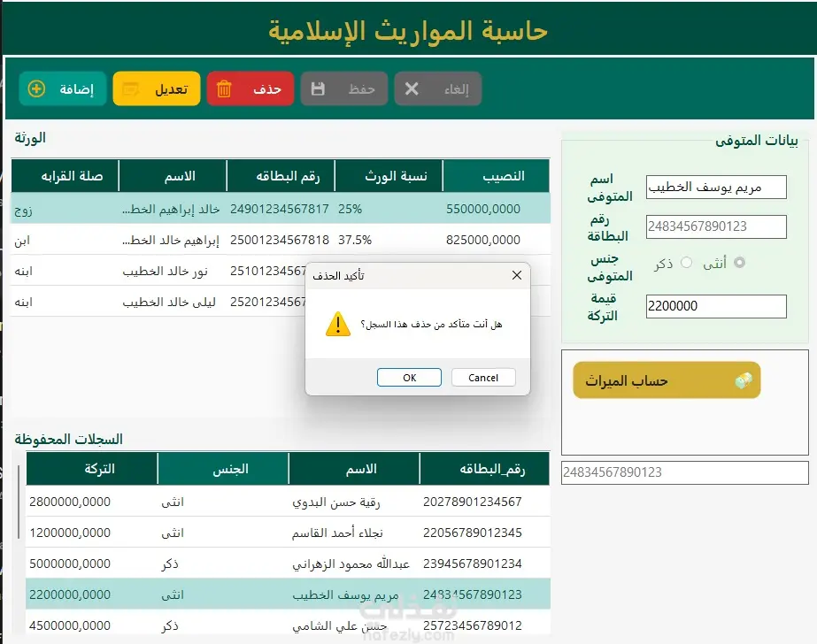Click the إضافة add button label
This screenshot has width=817, height=644.
pyautogui.click(x=77, y=89)
